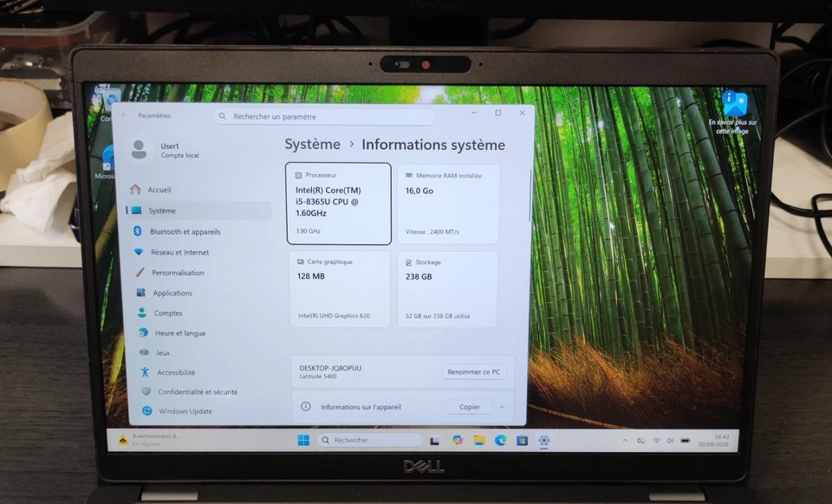Image resolution: width=832 pixels, height=504 pixels.
Task: Click the Copier button
Action: 469,407
